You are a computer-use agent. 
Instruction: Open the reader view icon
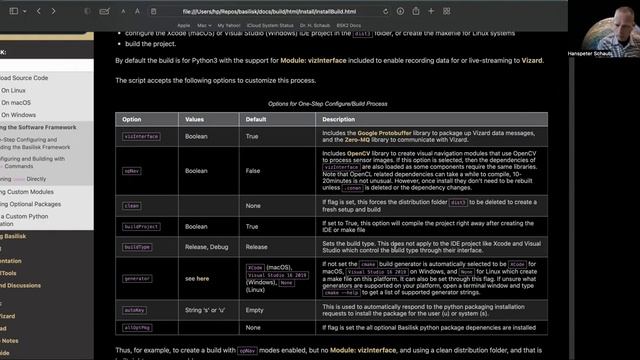(153, 11)
